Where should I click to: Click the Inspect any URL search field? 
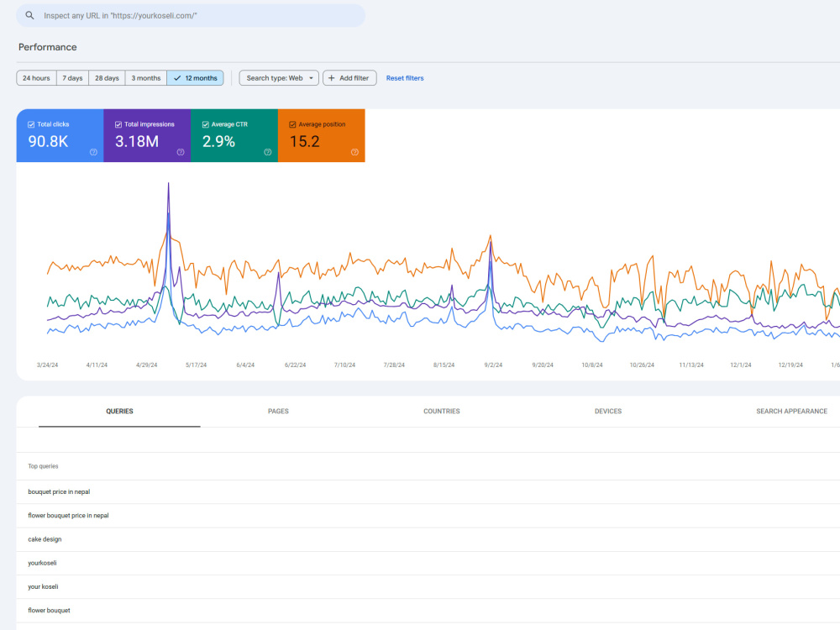coord(191,15)
